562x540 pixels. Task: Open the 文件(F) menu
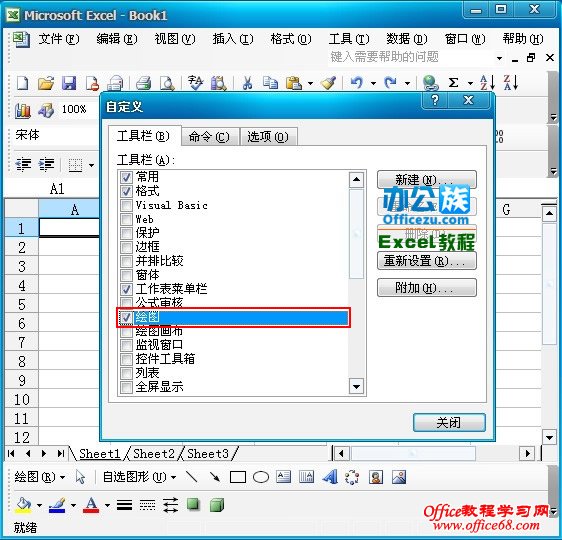pos(59,39)
